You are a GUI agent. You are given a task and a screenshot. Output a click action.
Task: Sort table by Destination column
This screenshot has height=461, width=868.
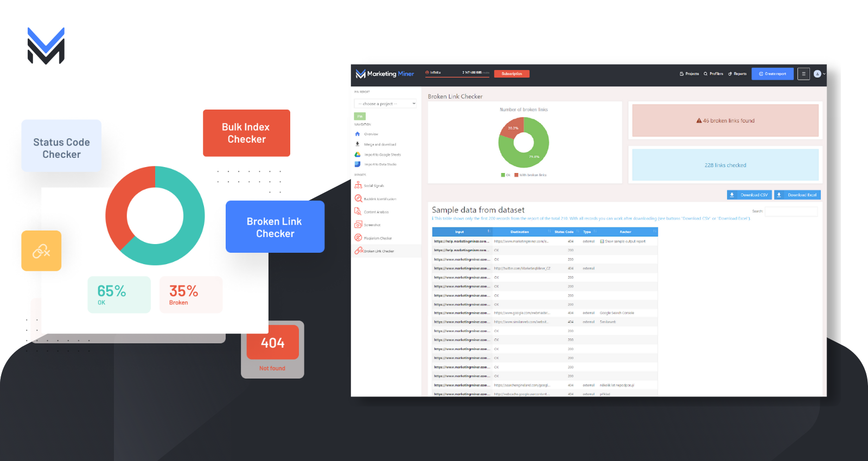522,232
